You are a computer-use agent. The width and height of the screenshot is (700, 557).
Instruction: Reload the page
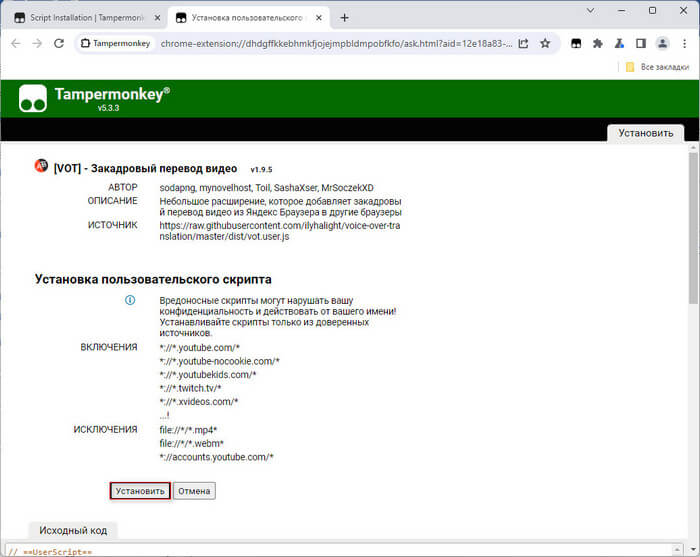coord(59,43)
